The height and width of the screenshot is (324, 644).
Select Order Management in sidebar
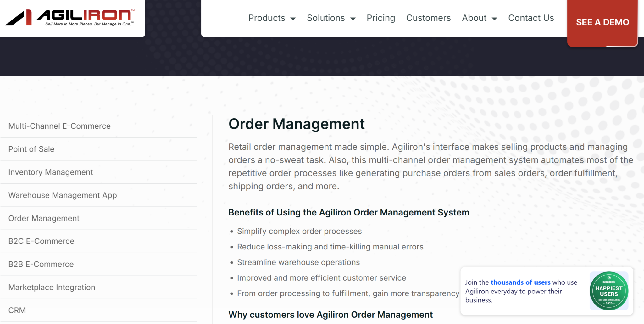(44, 218)
